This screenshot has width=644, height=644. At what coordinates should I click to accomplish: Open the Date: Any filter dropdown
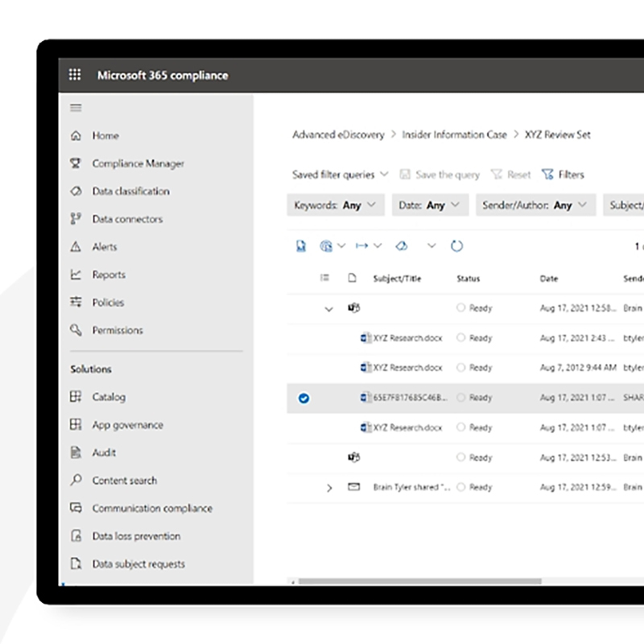(430, 205)
